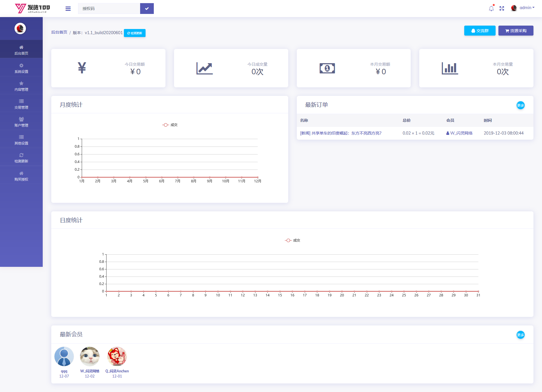The height and width of the screenshot is (392, 542).
Task: Toggle the sidebar hamburger menu
Action: [x=68, y=9]
